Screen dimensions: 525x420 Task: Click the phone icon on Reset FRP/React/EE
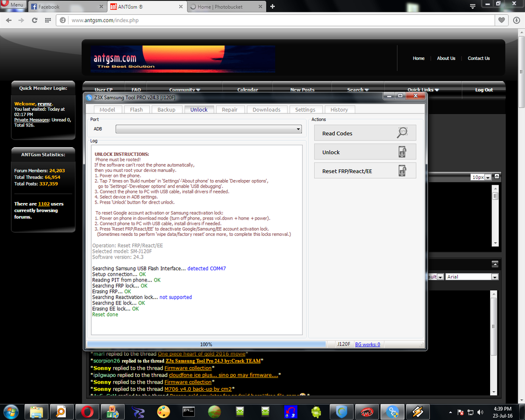pos(402,171)
